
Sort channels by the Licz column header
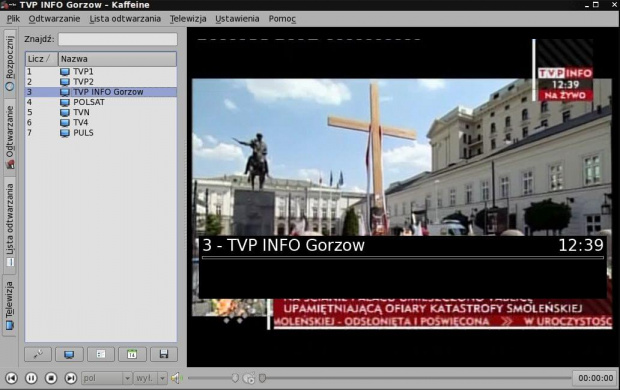coord(42,59)
